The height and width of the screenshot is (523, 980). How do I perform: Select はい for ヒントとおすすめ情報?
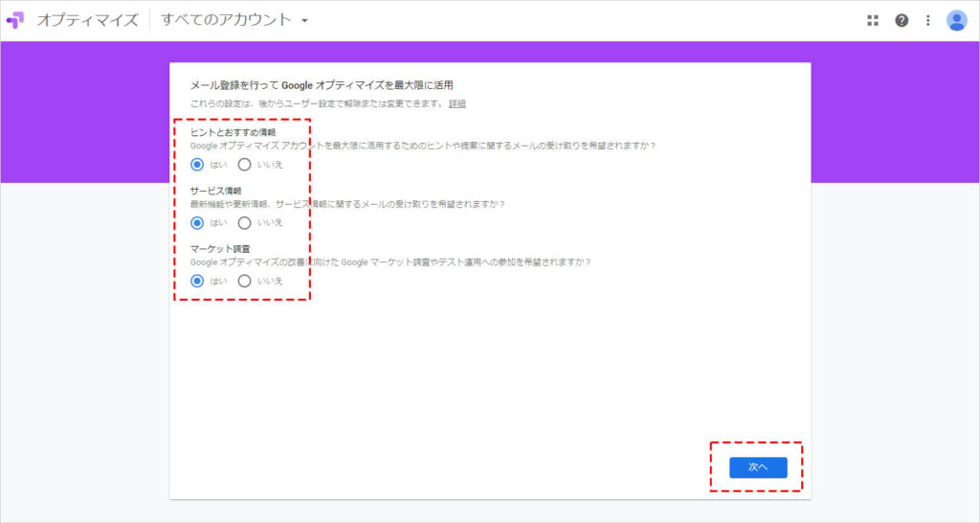(198, 164)
